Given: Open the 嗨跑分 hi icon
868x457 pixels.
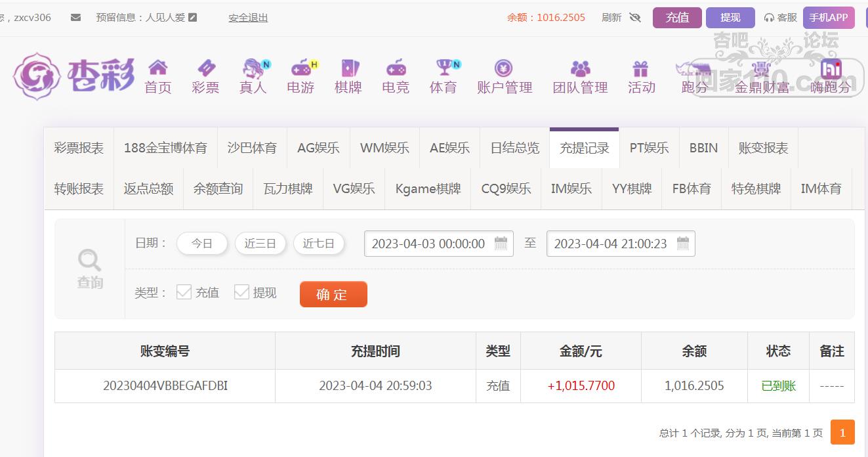Looking at the screenshot, I should click(x=831, y=68).
